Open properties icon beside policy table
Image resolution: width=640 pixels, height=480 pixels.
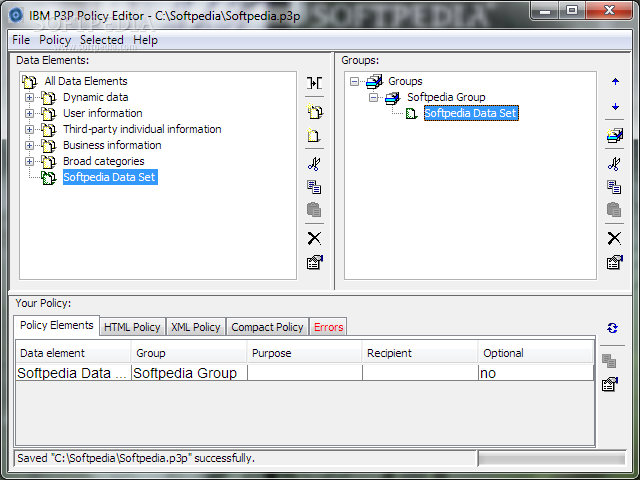[x=610, y=384]
